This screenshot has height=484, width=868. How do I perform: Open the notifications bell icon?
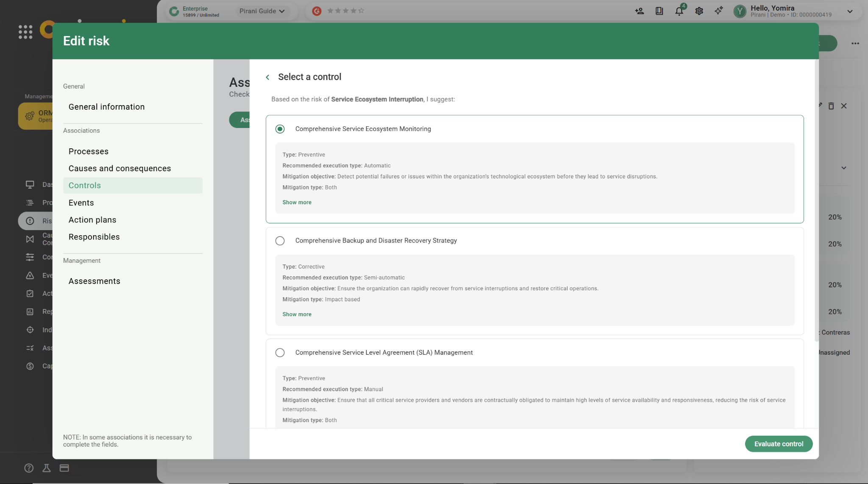(x=679, y=11)
